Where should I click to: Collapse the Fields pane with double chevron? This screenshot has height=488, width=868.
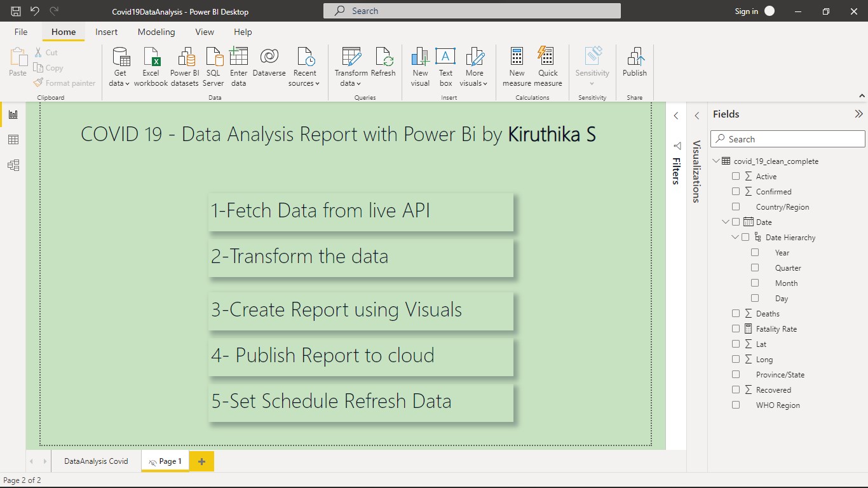point(859,114)
